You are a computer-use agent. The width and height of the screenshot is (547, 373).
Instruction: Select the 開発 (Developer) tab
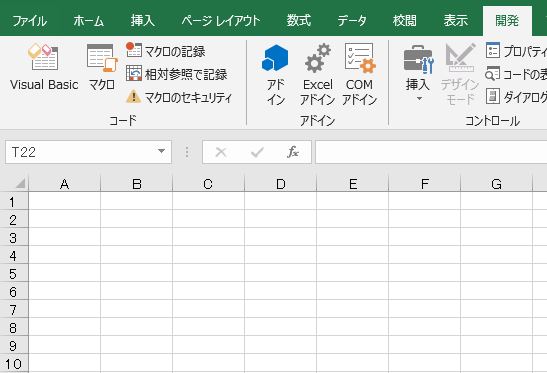pyautogui.click(x=507, y=21)
